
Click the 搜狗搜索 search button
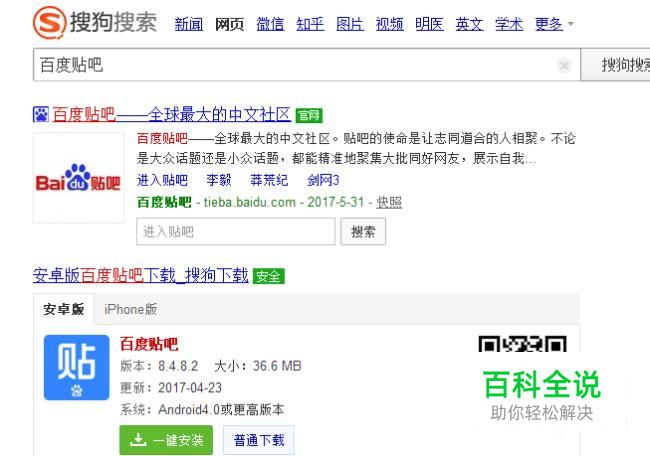click(616, 65)
